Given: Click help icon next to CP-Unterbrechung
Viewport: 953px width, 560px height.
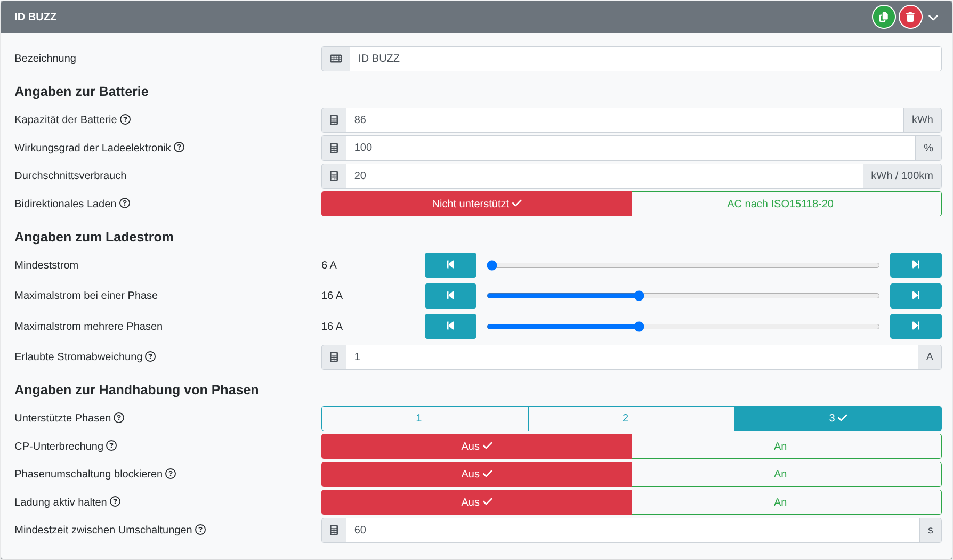Looking at the screenshot, I should click(111, 445).
